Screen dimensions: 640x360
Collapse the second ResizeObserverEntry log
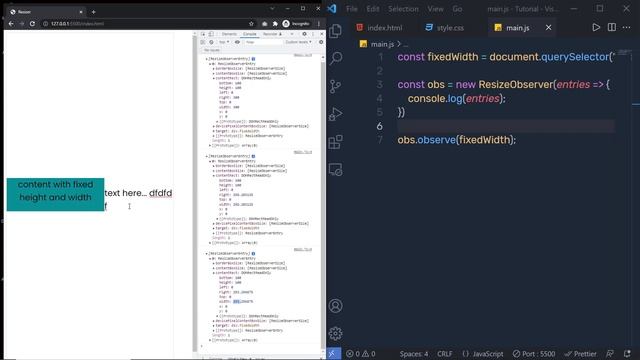(207, 156)
